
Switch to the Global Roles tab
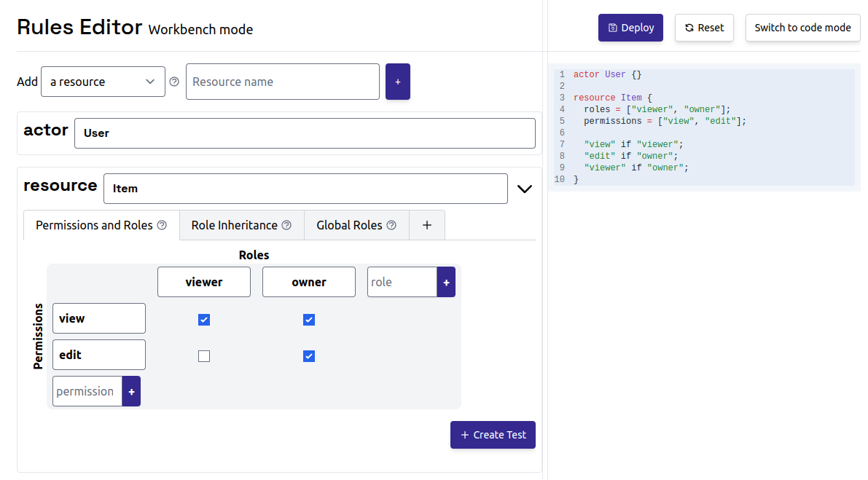coord(356,225)
